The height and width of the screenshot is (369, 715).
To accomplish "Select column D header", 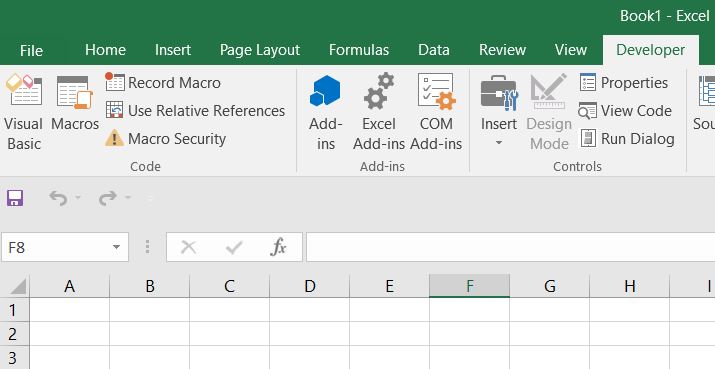I will [310, 286].
